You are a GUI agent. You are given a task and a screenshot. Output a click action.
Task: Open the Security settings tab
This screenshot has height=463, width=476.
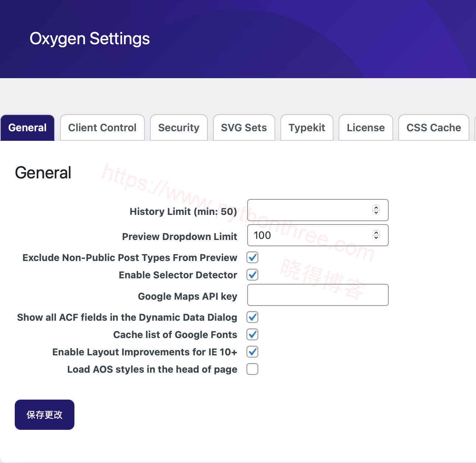(179, 128)
